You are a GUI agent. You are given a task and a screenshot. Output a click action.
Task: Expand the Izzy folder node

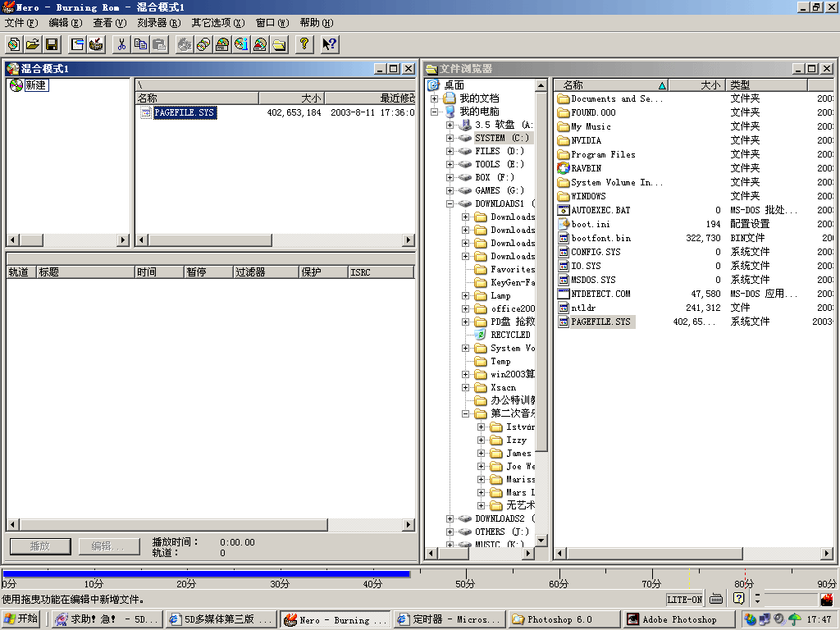pyautogui.click(x=481, y=440)
